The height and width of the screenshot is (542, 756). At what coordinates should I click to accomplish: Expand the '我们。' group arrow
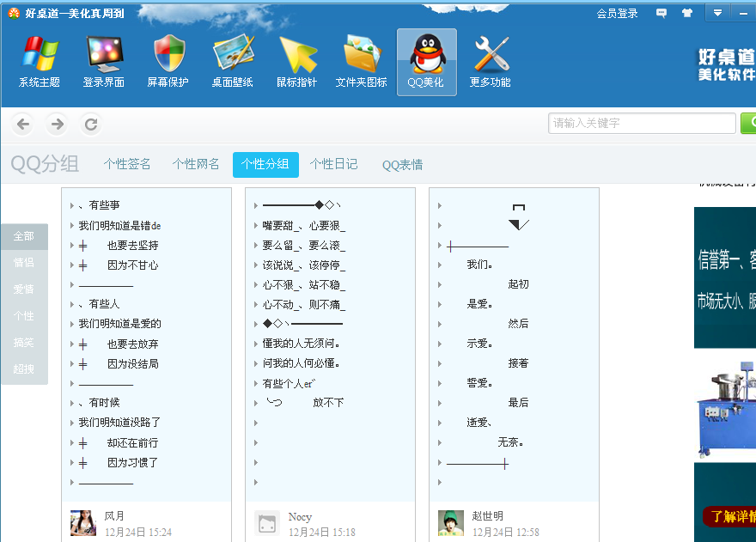pyautogui.click(x=440, y=265)
